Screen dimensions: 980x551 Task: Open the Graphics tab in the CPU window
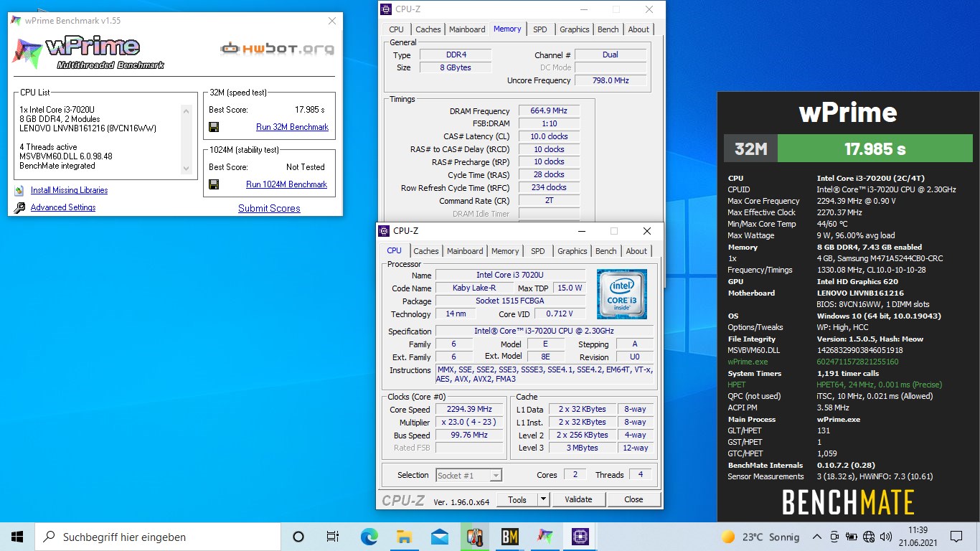[572, 251]
